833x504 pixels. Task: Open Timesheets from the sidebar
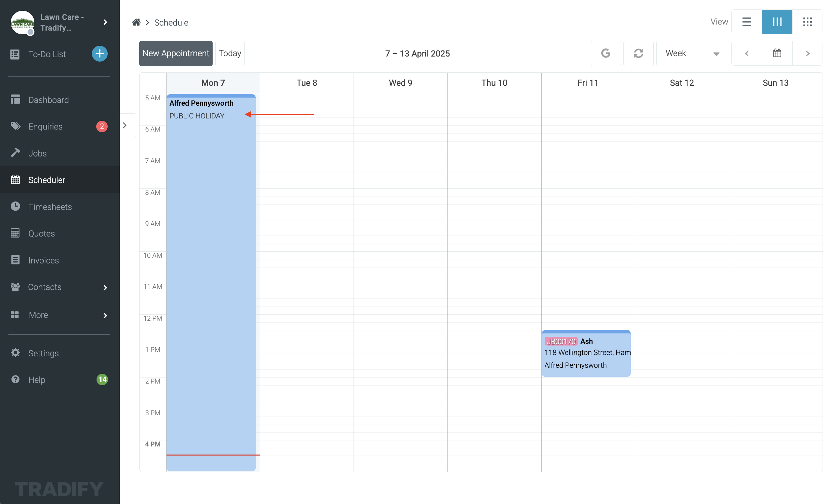point(60,207)
